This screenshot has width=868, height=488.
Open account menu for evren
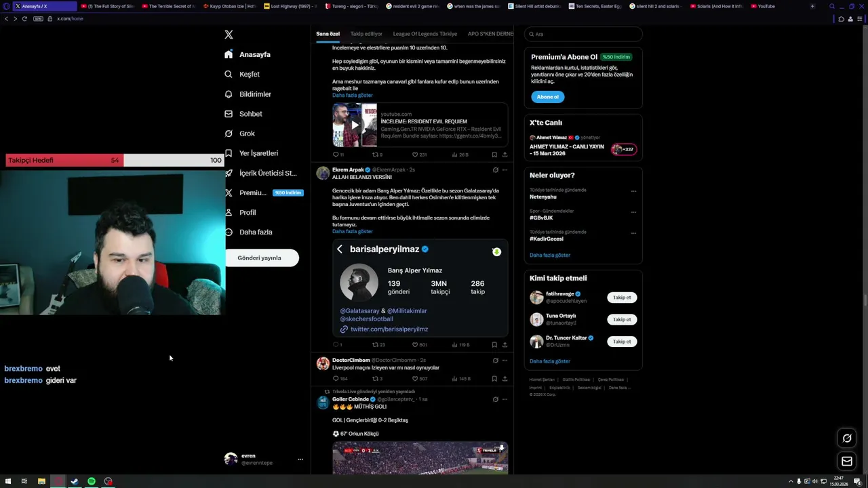264,459
